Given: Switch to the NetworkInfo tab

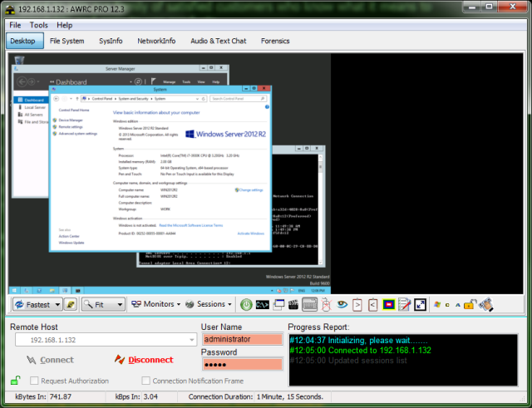Looking at the screenshot, I should [x=156, y=41].
